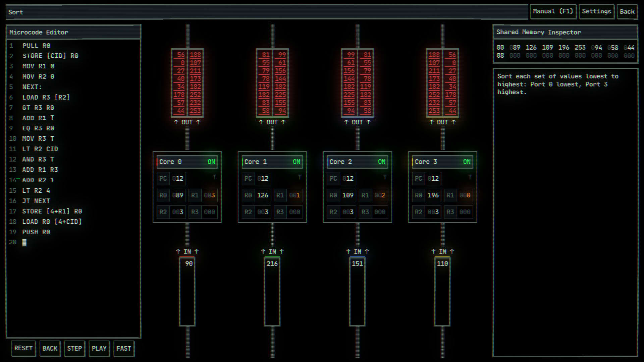
Task: Select code line 'LOAD R3 [R2]'
Action: click(46, 98)
